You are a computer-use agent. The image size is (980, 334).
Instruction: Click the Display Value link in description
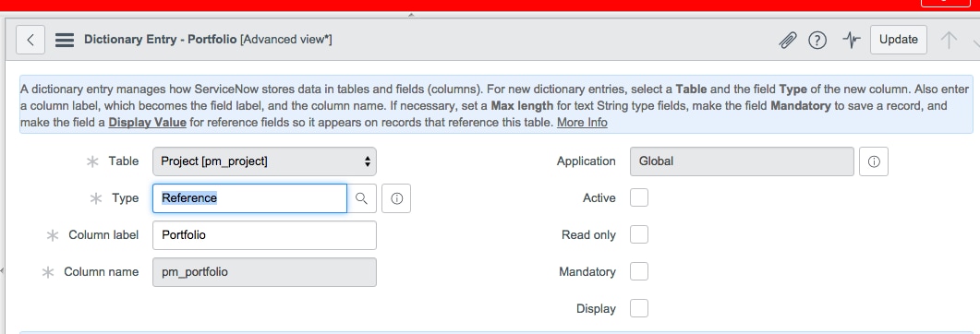click(147, 123)
